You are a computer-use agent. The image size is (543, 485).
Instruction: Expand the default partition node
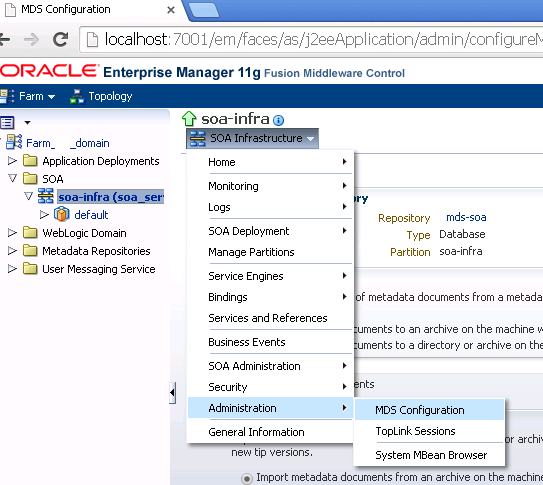coord(44,215)
